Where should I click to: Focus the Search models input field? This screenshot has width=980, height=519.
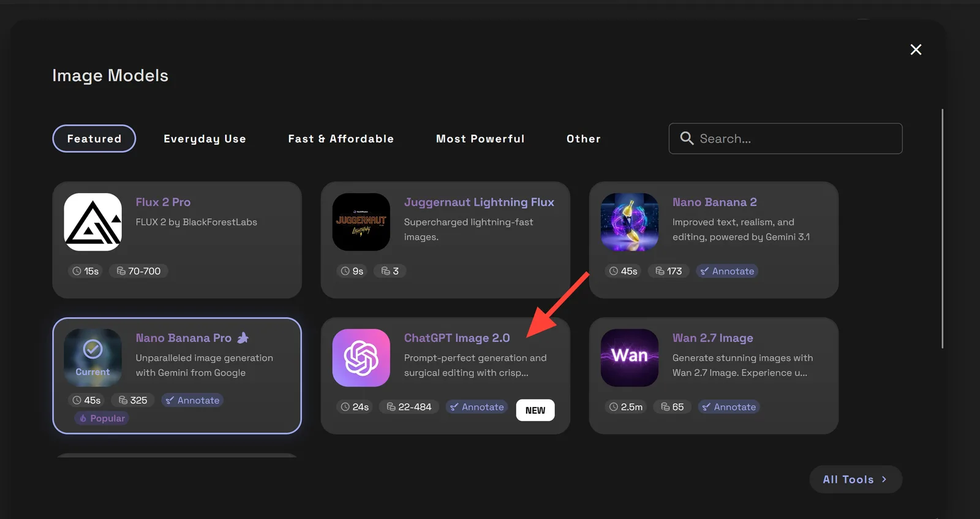[785, 138]
